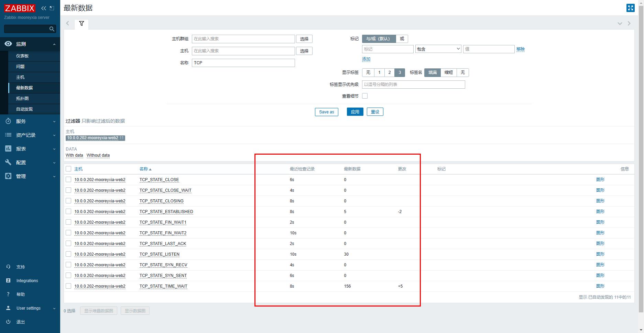The image size is (644, 333).
Task: Set 显示标签 to 无
Action: point(368,73)
